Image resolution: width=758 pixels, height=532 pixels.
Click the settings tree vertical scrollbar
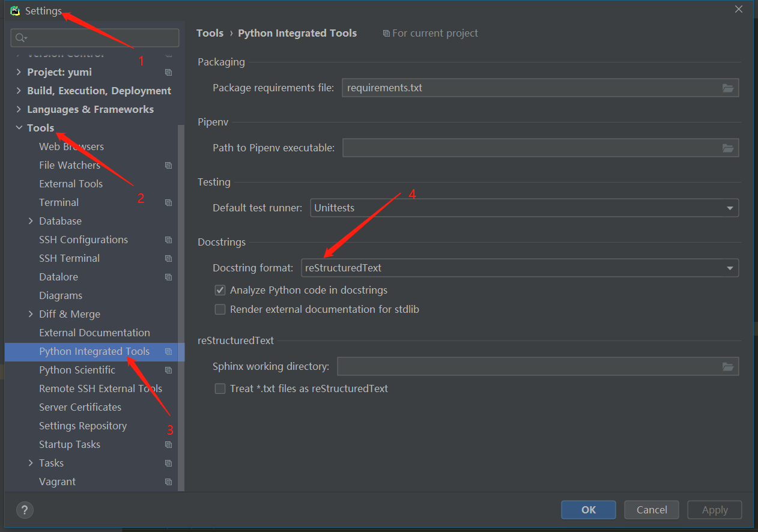(181, 300)
